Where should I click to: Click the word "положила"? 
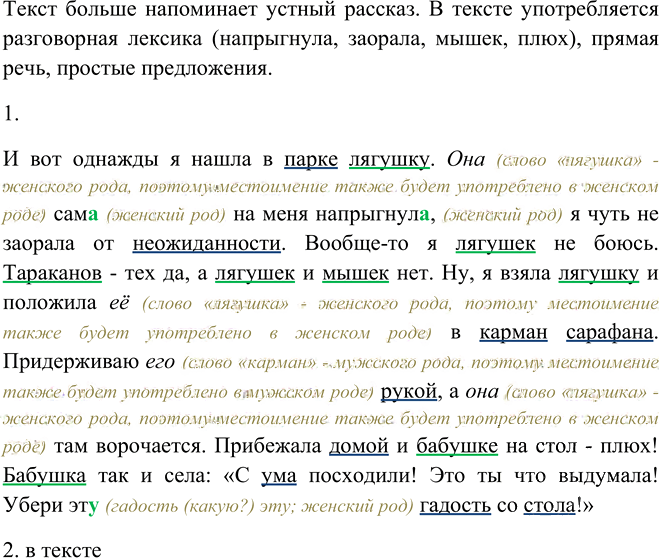(x=50, y=303)
